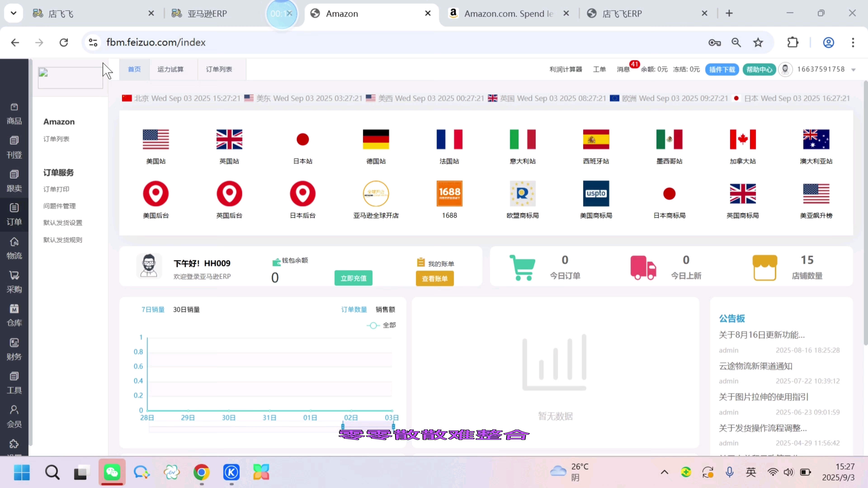Open notice 云途物流新渠道通知
Image resolution: width=868 pixels, height=488 pixels.
[x=756, y=366]
